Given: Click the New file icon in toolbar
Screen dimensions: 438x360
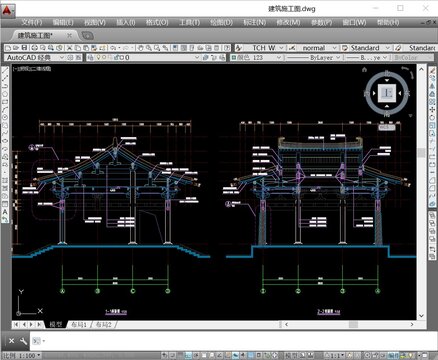Looking at the screenshot, I should pyautogui.click(x=8, y=48).
